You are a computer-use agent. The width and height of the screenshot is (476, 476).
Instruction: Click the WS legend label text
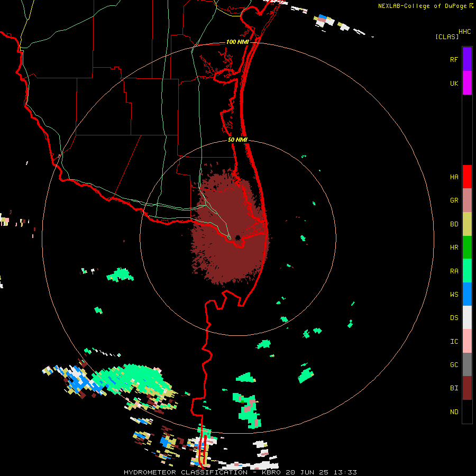click(x=454, y=294)
